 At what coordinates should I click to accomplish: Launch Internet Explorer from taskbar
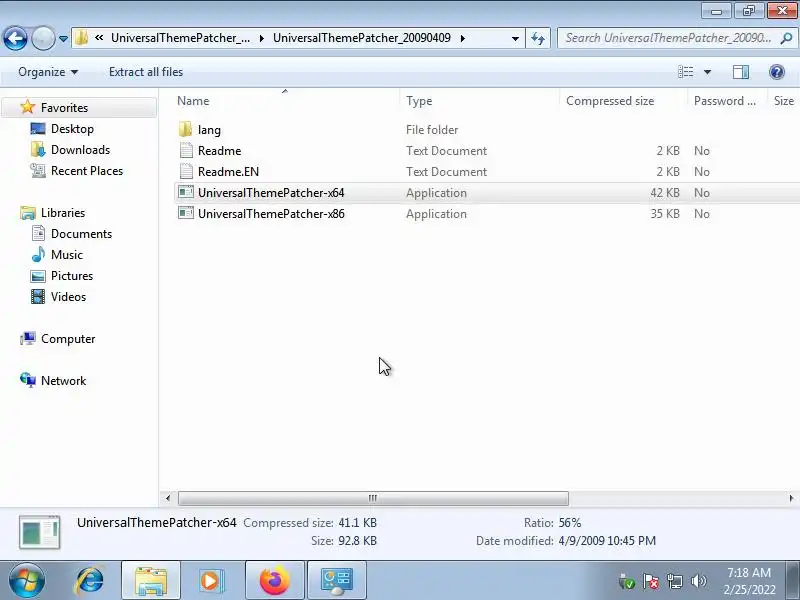point(90,580)
